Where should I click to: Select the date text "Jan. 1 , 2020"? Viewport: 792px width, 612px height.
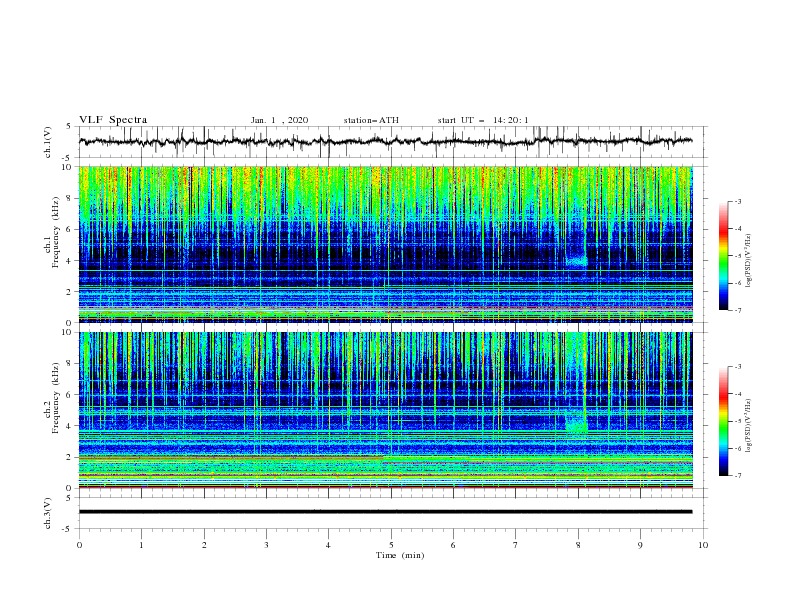point(279,120)
